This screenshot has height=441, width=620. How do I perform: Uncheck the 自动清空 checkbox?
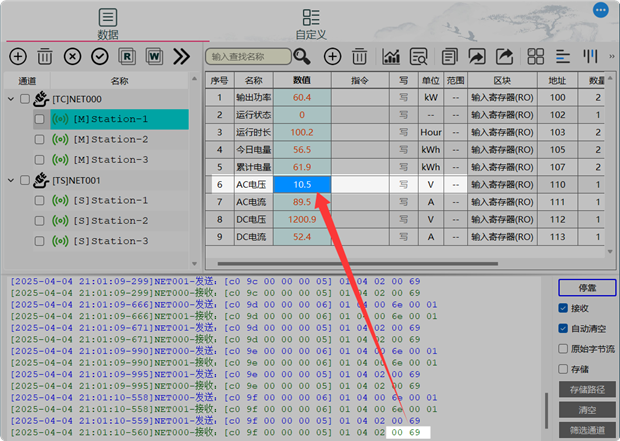tap(563, 328)
